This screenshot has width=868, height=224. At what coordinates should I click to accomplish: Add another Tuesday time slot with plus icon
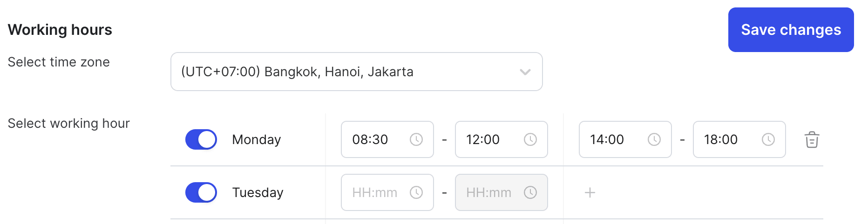click(590, 192)
